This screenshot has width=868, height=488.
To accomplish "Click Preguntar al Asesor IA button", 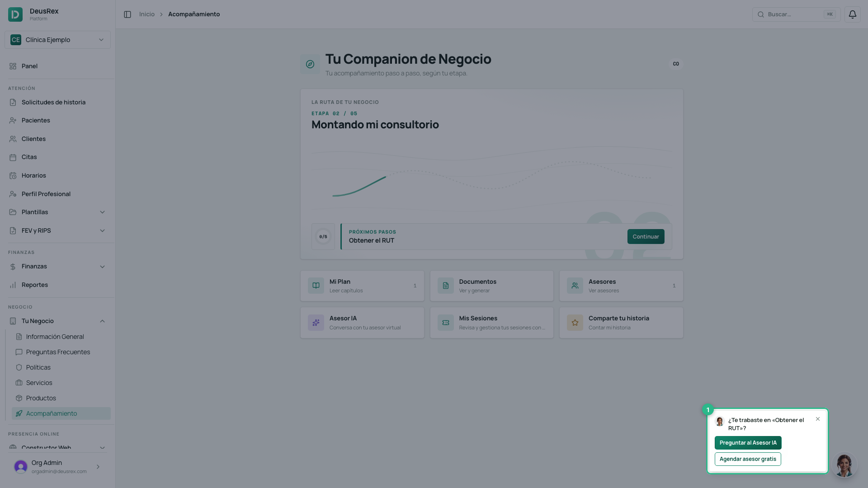I will 748,443.
